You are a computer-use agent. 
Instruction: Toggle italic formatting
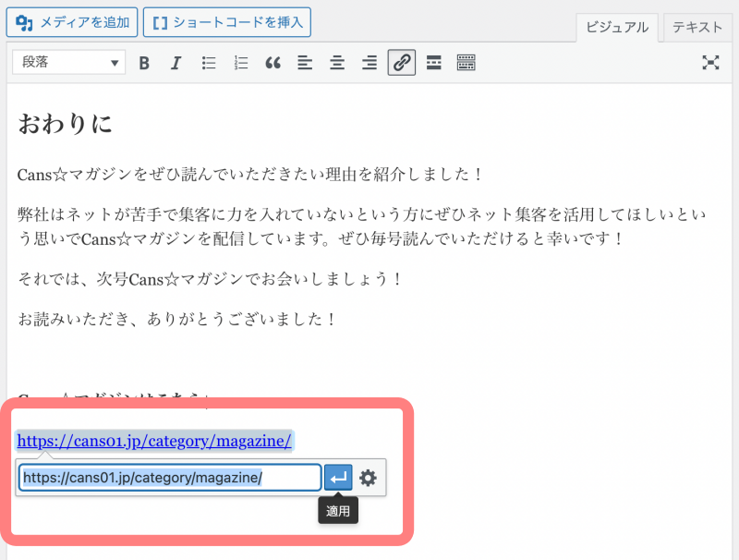tap(176, 63)
